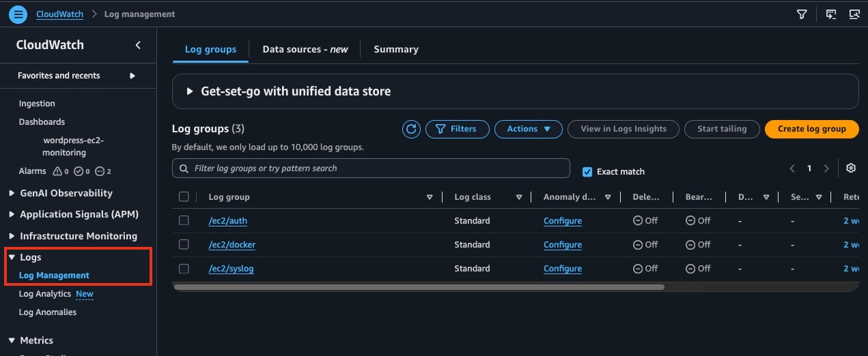Click the horizontal table scrollbar
This screenshot has height=356, width=868.
pyautogui.click(x=419, y=288)
